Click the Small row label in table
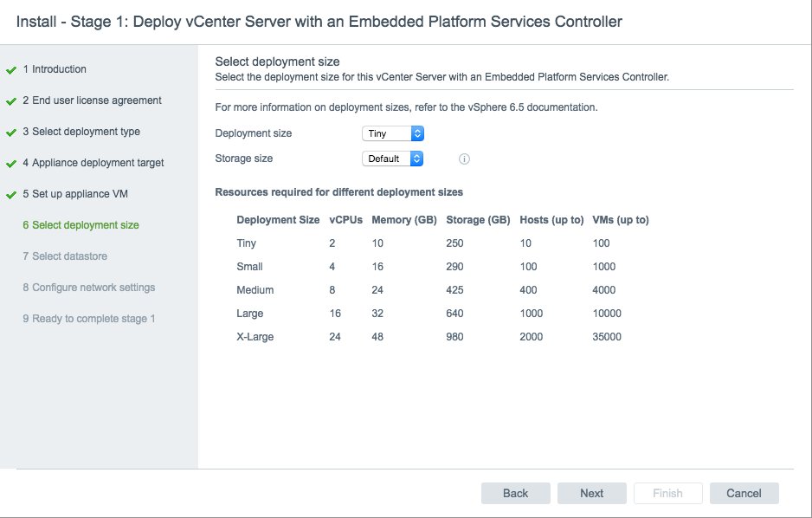Viewport: 812px width, 518px height. 249,267
